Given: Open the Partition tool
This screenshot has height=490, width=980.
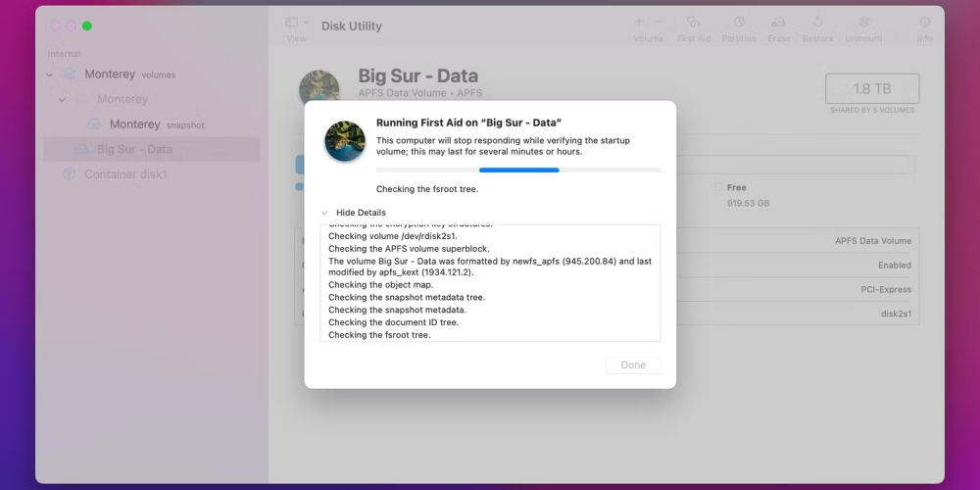Looking at the screenshot, I should (x=739, y=22).
